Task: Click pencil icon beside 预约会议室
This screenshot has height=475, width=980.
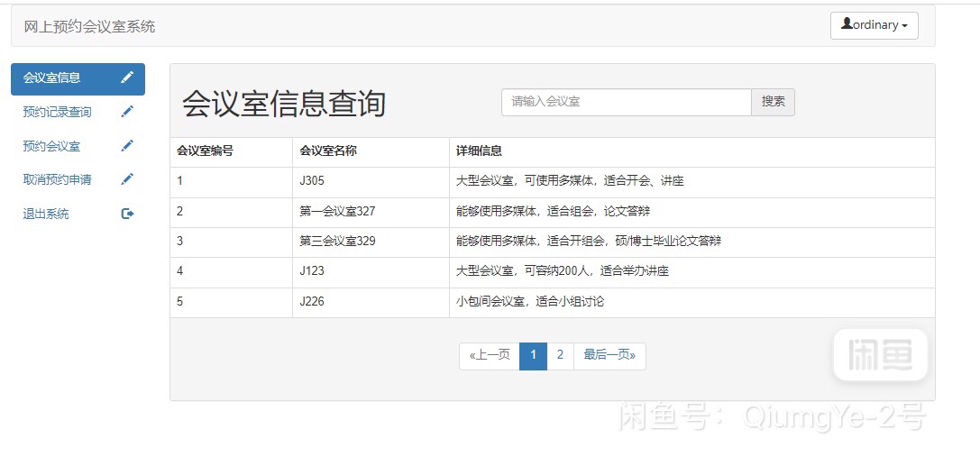Action: [127, 146]
